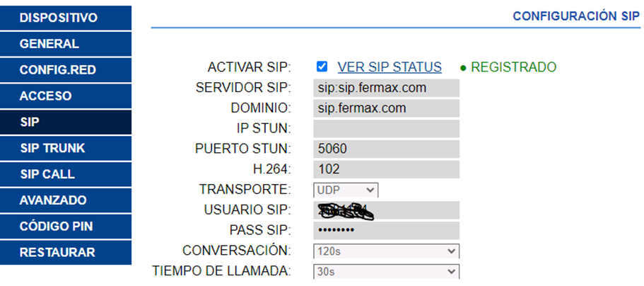Toggle the ACTIVAR SIP checkbox
The height and width of the screenshot is (286, 644).
click(x=322, y=67)
